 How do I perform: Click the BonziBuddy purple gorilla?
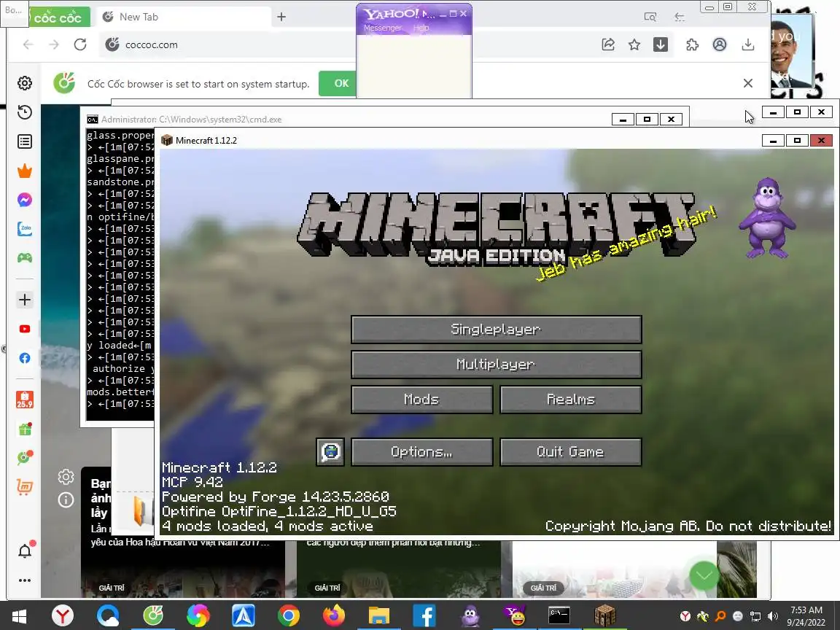(767, 218)
